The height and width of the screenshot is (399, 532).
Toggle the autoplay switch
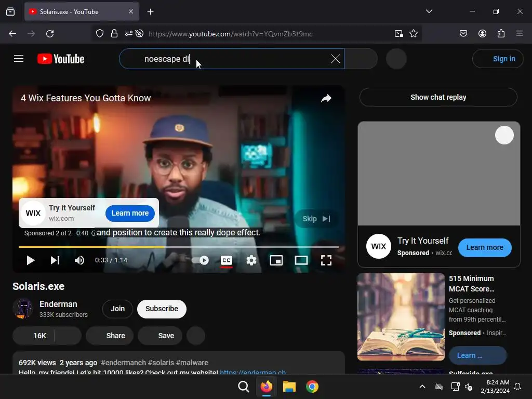point(200,260)
